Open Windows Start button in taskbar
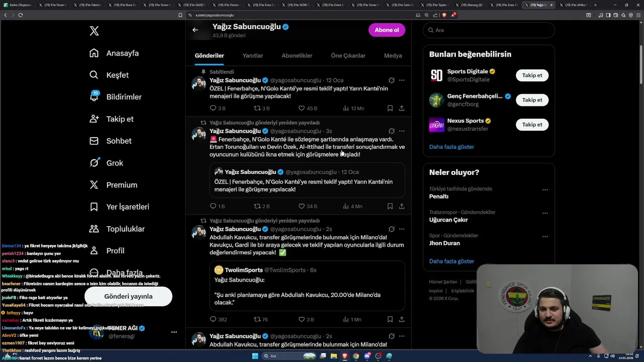Viewport: 644px width, 362px height. tap(255, 356)
